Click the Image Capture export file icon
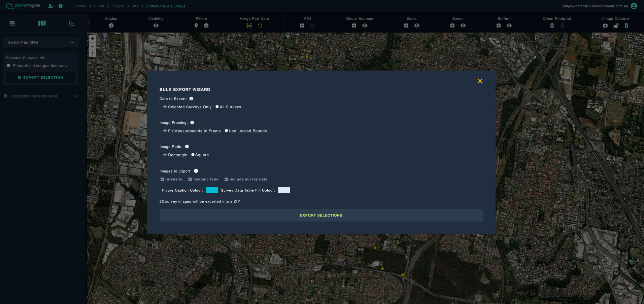 click(626, 26)
